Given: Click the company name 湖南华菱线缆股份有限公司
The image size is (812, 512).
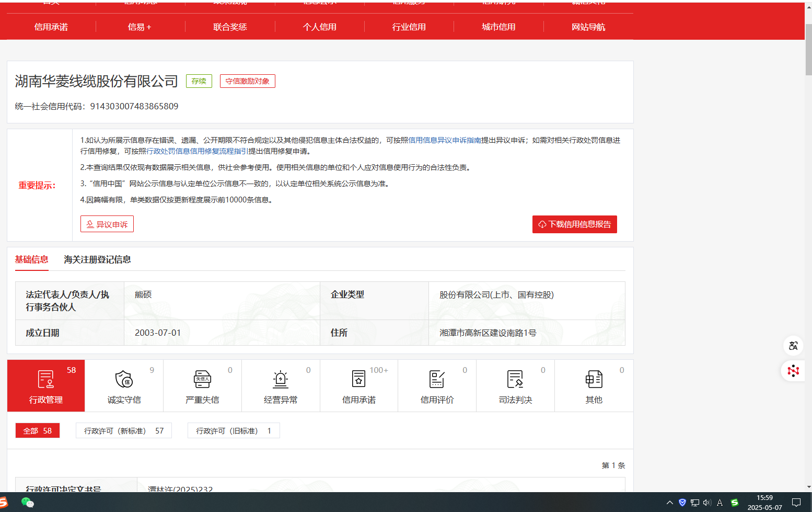Looking at the screenshot, I should point(97,81).
